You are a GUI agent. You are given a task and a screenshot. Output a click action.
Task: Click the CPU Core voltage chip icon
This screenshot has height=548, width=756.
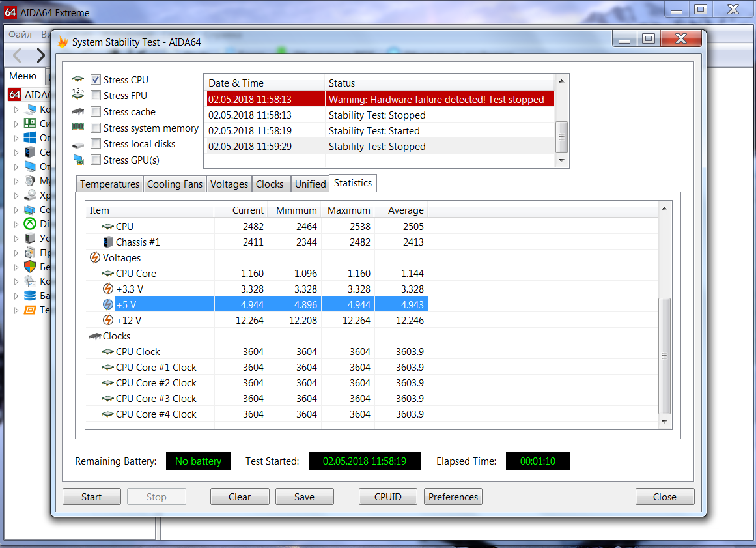[107, 274]
